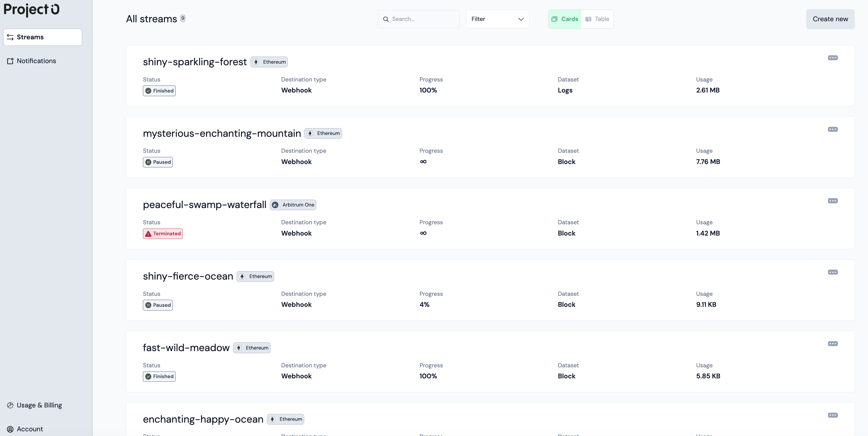Focus the Search streams input field
Screen dimensions: 868x436
coord(419,19)
